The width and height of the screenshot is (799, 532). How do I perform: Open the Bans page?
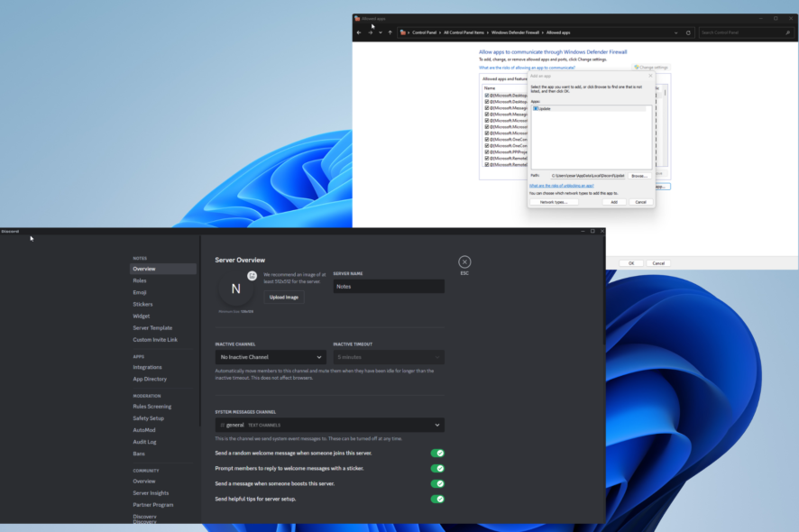139,454
